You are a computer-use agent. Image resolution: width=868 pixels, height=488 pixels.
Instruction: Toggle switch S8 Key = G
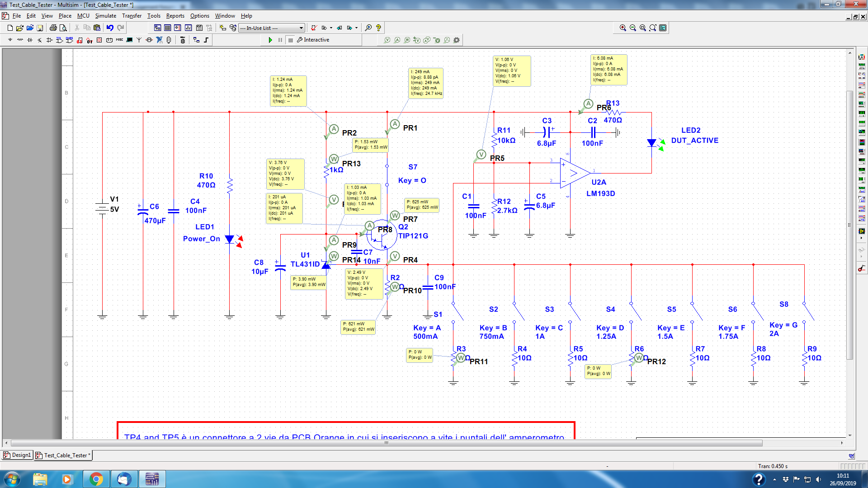(808, 312)
